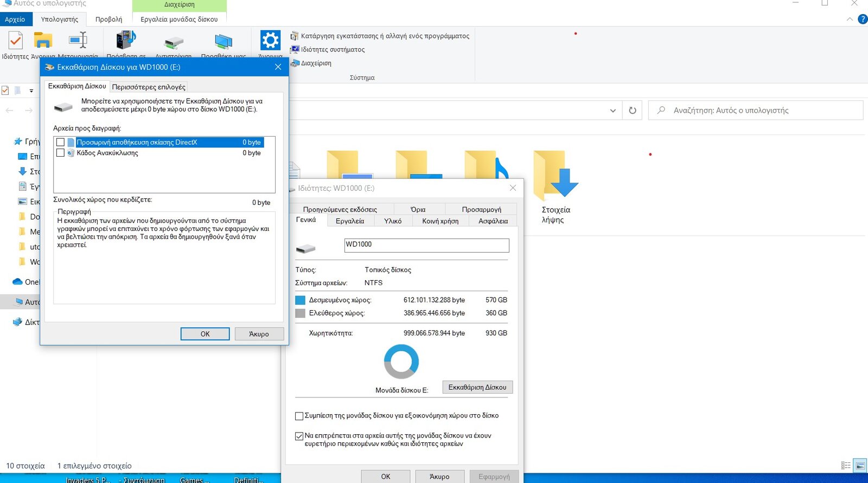Click the blue used-space color swatch
868x483 pixels.
(x=300, y=300)
